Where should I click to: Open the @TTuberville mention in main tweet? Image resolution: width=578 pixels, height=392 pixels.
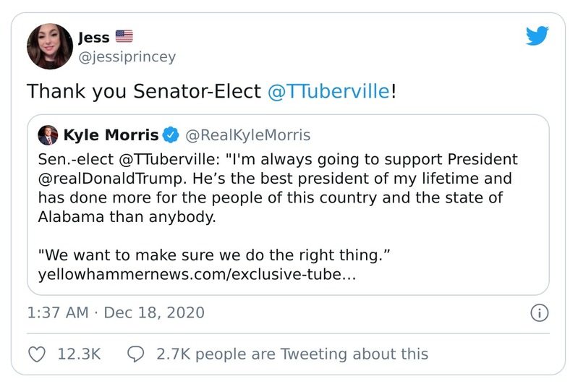(x=329, y=92)
